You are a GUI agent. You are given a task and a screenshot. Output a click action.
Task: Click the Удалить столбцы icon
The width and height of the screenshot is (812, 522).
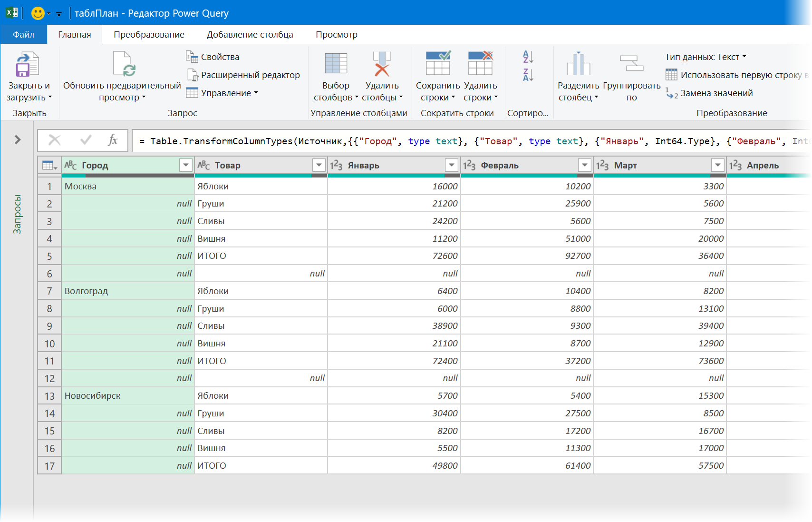pos(382,64)
